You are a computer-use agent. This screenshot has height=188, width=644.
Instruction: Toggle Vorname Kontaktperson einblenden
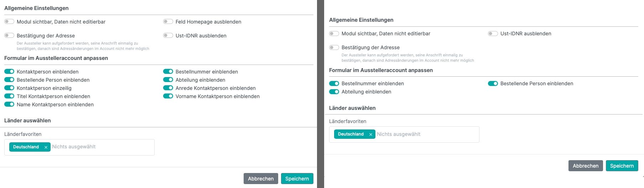168,96
